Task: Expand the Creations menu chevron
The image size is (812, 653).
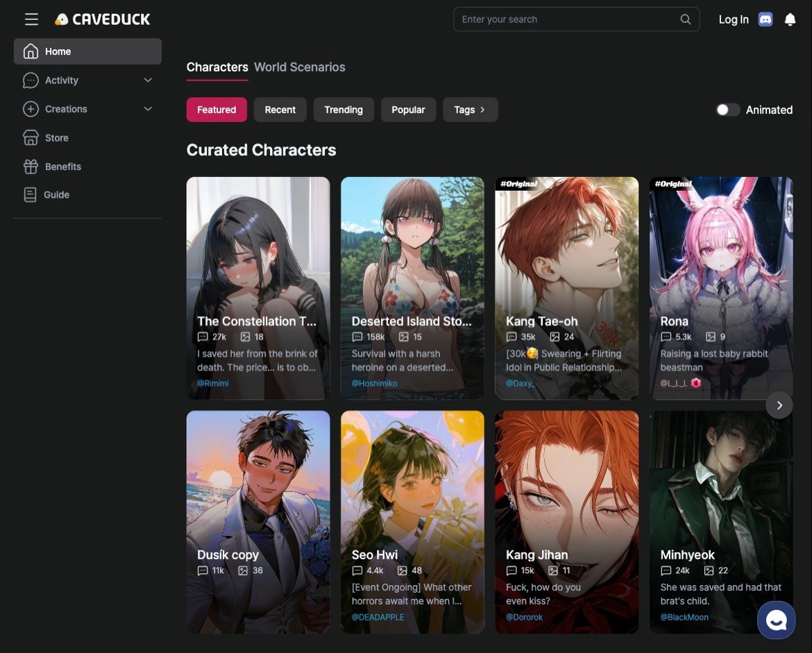Action: [148, 109]
